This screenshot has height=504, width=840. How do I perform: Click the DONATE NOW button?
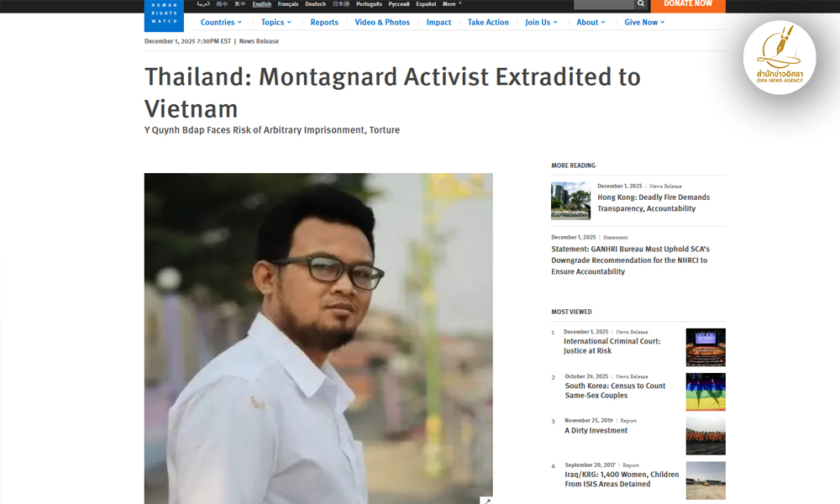pyautogui.click(x=688, y=5)
